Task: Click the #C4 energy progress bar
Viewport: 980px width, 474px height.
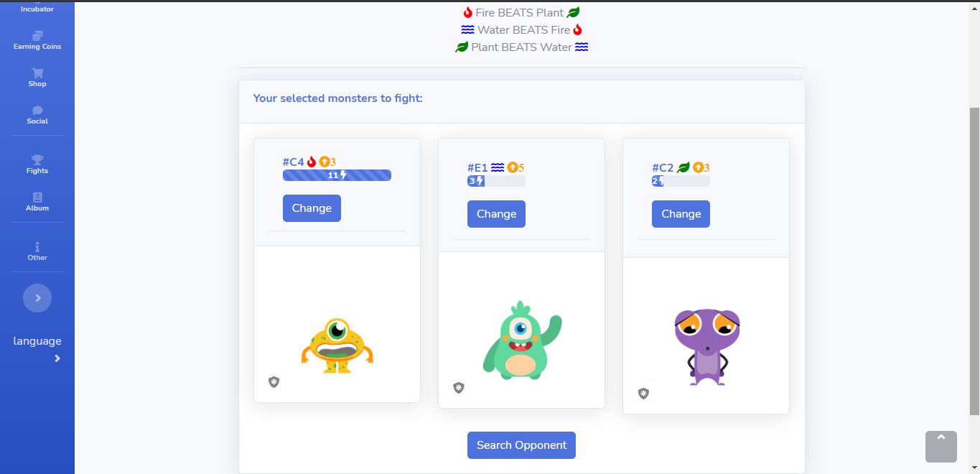Action: [x=337, y=175]
